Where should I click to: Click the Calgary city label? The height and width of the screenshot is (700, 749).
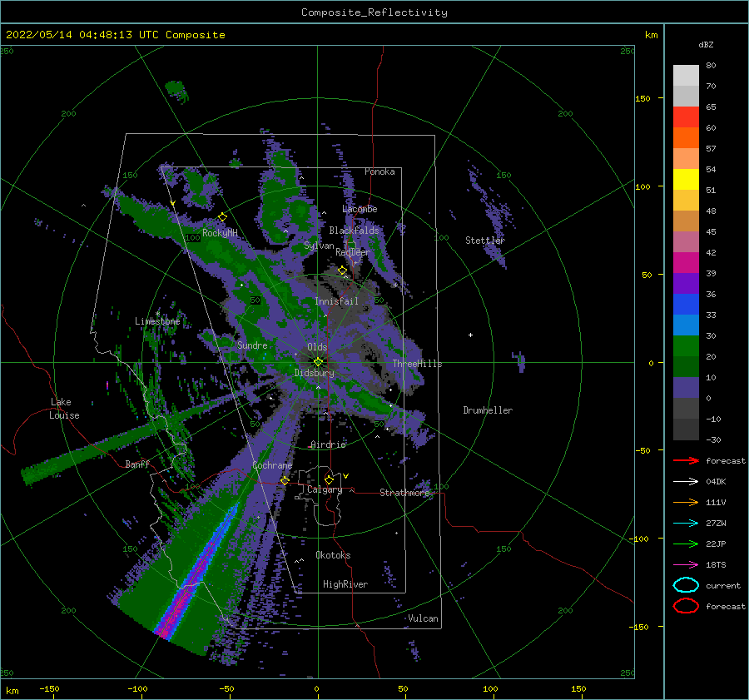tap(325, 489)
